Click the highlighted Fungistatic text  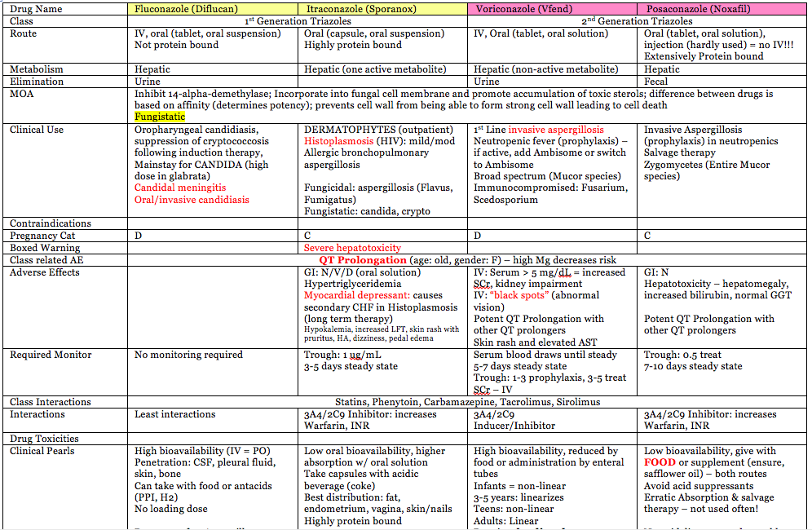160,117
